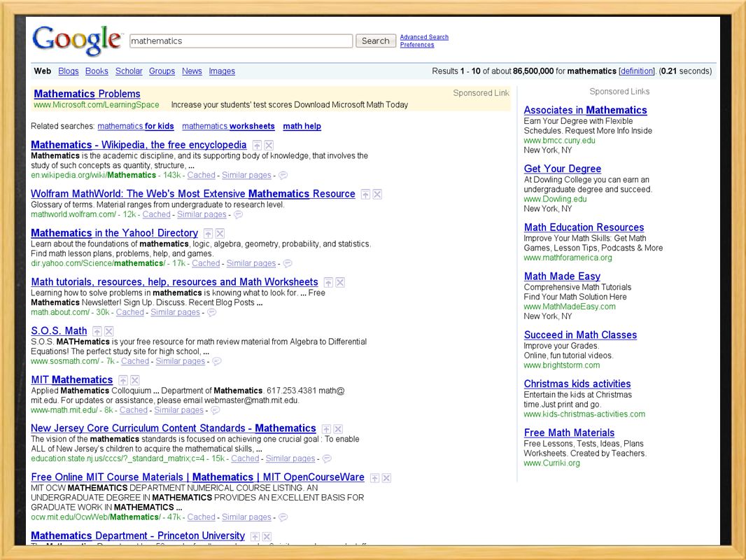Open comment bubble on sosmath.com result
This screenshot has width=746, height=560.
pos(217,361)
